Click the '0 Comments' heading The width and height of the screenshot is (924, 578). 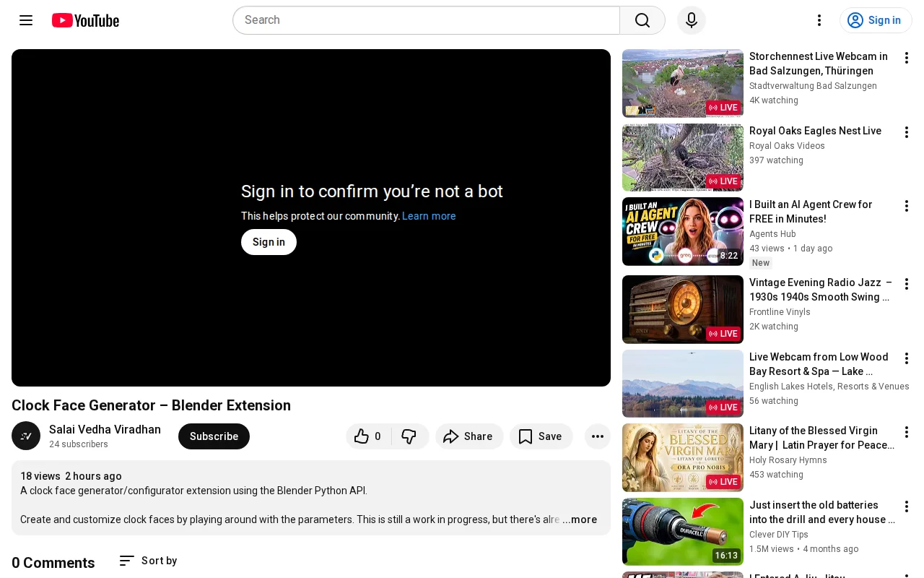(x=53, y=563)
